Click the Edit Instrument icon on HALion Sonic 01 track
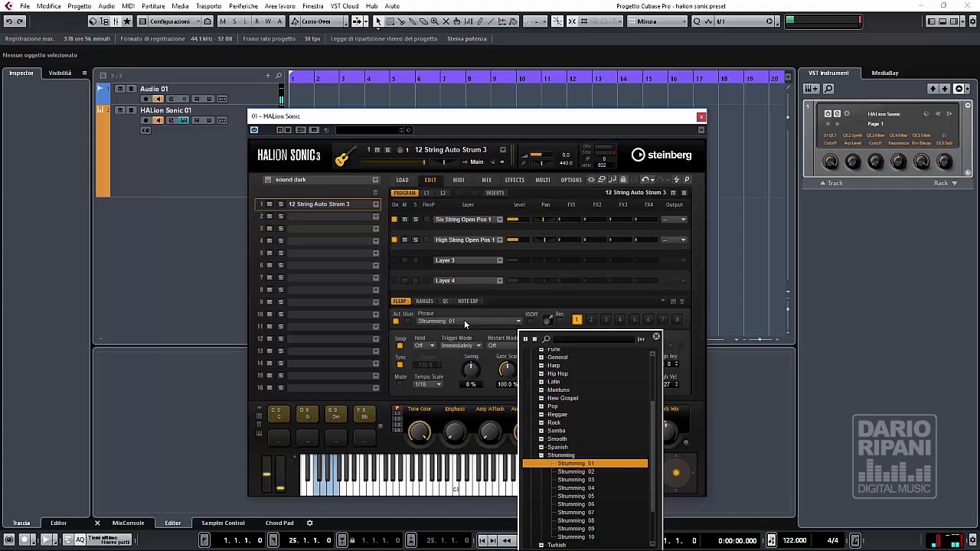This screenshot has width=980, height=551. click(184, 120)
